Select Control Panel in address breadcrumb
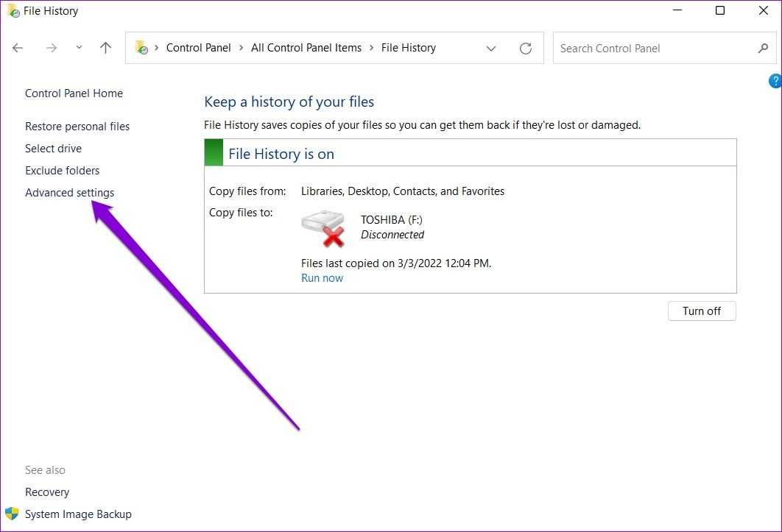 point(198,48)
